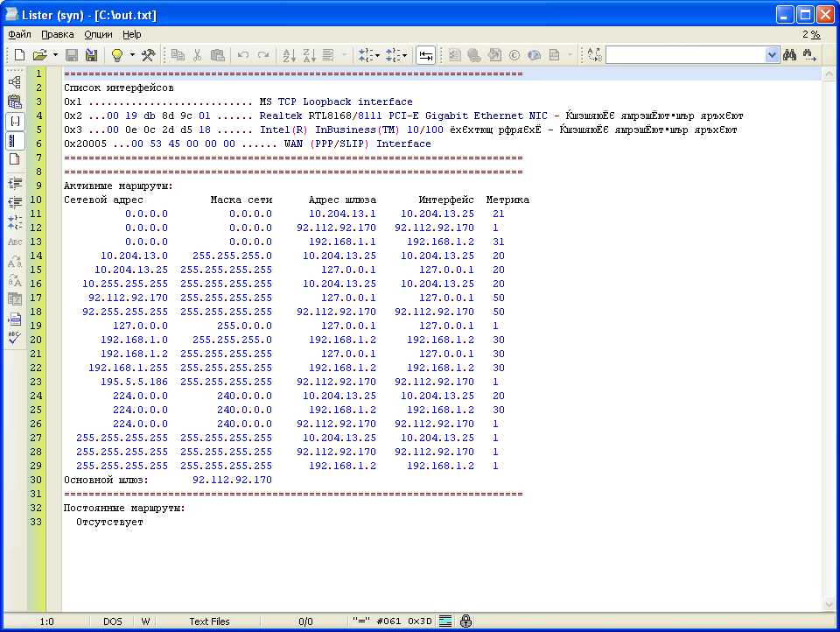Click the tree structure sidebar icon
Viewport: 840px width, 632px height.
point(15,82)
